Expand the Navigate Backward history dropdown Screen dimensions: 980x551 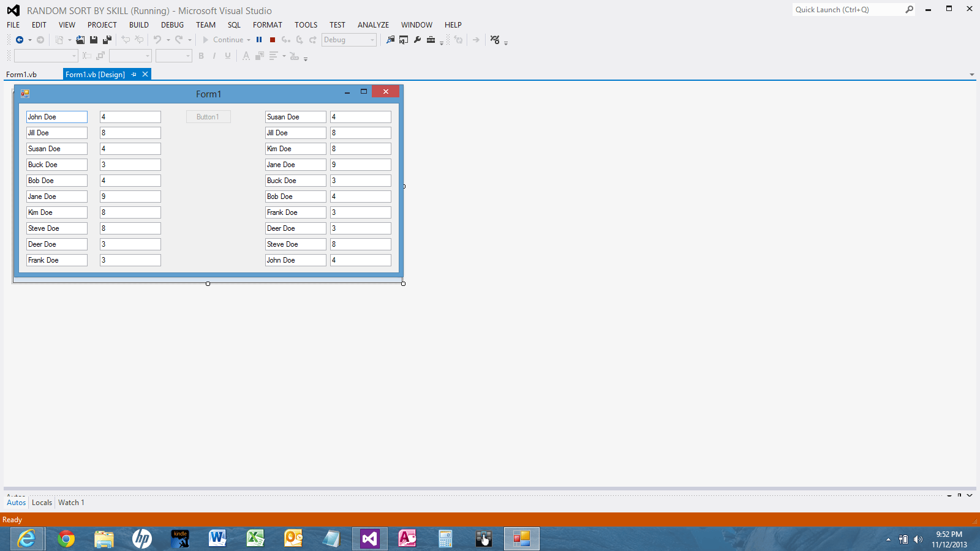pyautogui.click(x=30, y=40)
